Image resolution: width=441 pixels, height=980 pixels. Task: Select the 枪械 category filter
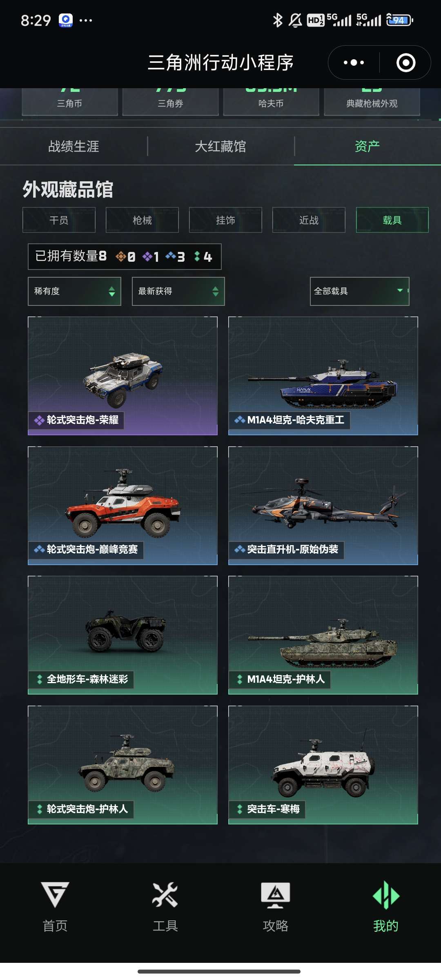tap(142, 220)
